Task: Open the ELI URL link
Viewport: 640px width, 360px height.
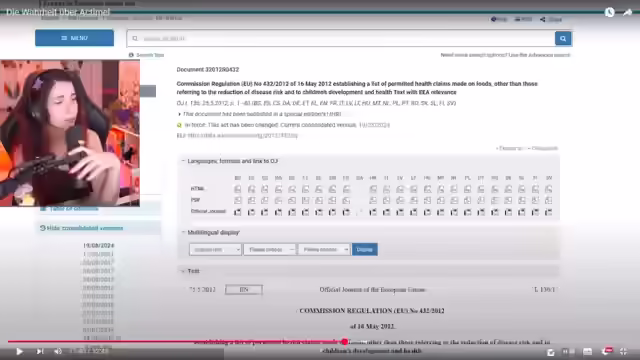Action: (242, 136)
